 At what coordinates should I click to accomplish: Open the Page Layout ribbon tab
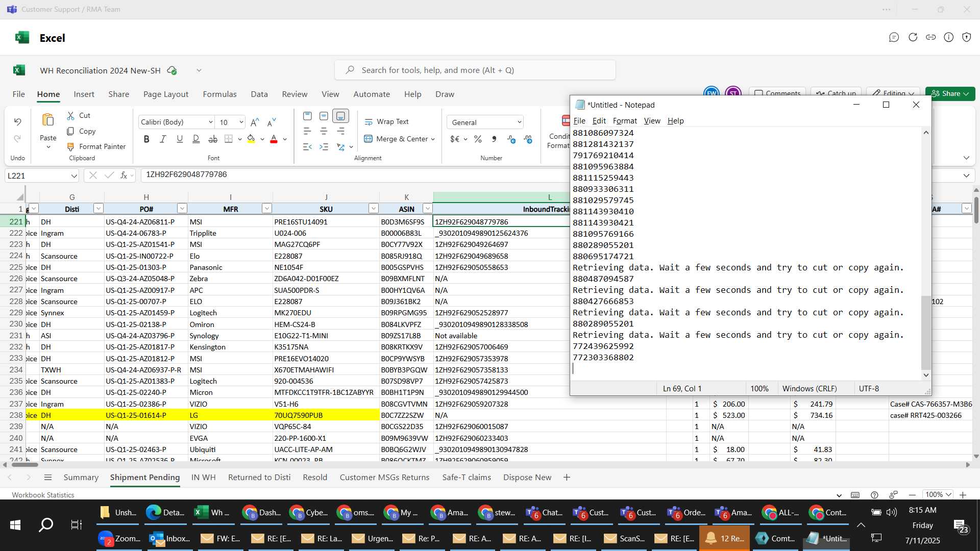166,94
